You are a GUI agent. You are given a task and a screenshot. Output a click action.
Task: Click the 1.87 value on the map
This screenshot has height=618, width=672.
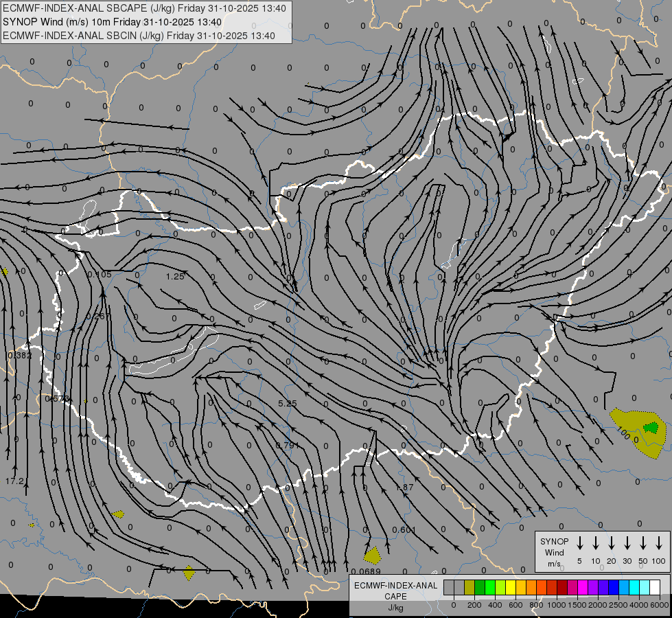[404, 488]
